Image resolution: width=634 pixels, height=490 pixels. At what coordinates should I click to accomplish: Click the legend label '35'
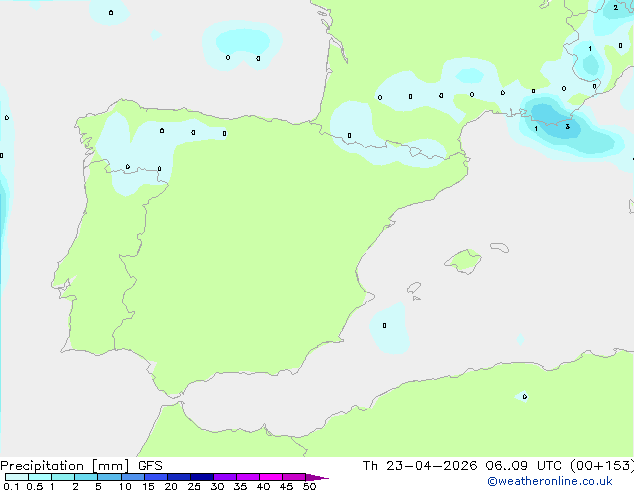pyautogui.click(x=240, y=486)
